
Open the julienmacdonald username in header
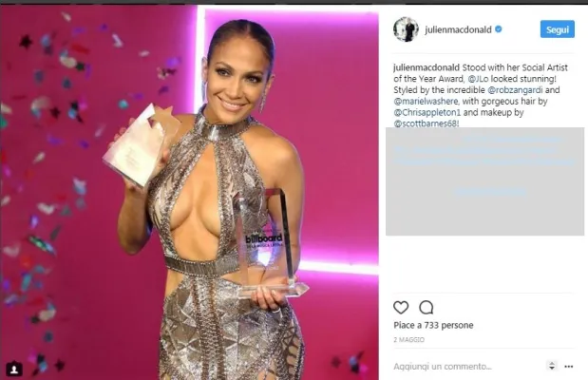458,29
